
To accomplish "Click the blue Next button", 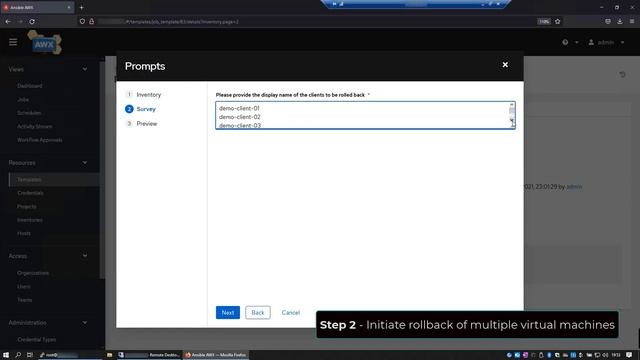I will [x=228, y=313].
